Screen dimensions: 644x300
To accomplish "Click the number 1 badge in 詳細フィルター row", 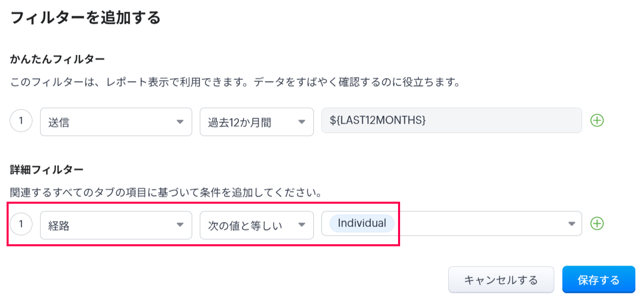I will point(21,224).
